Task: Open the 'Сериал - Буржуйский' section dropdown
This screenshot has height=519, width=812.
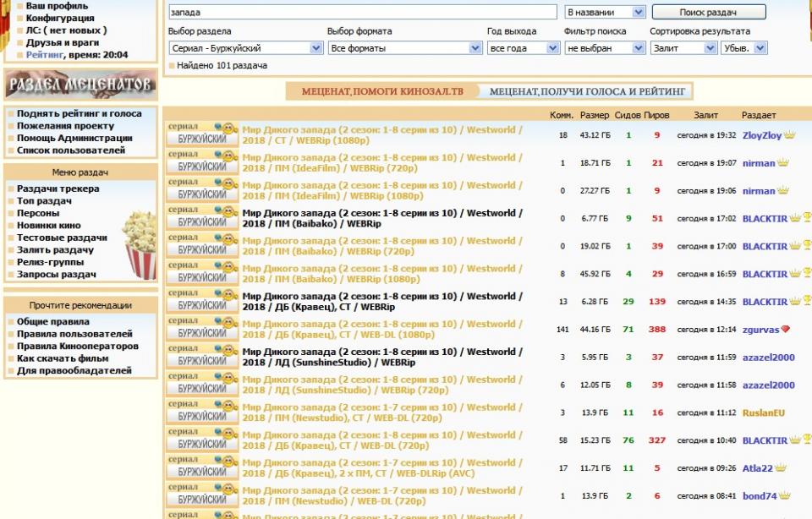Action: click(245, 48)
